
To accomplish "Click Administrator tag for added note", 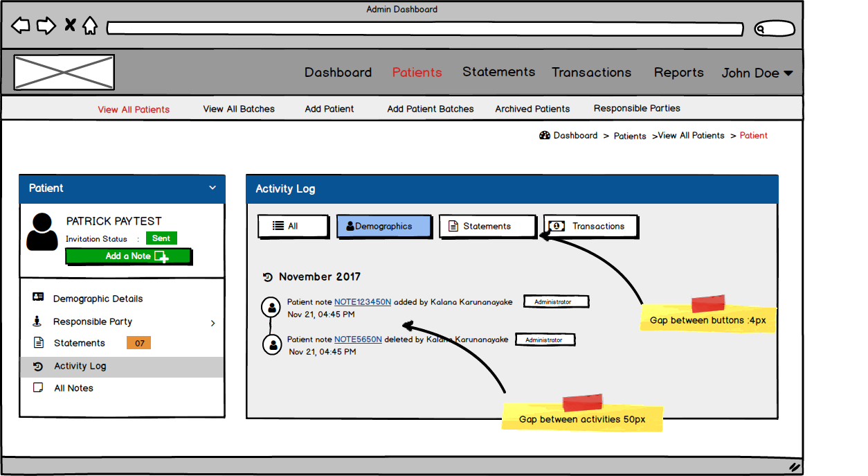I will pyautogui.click(x=556, y=301).
